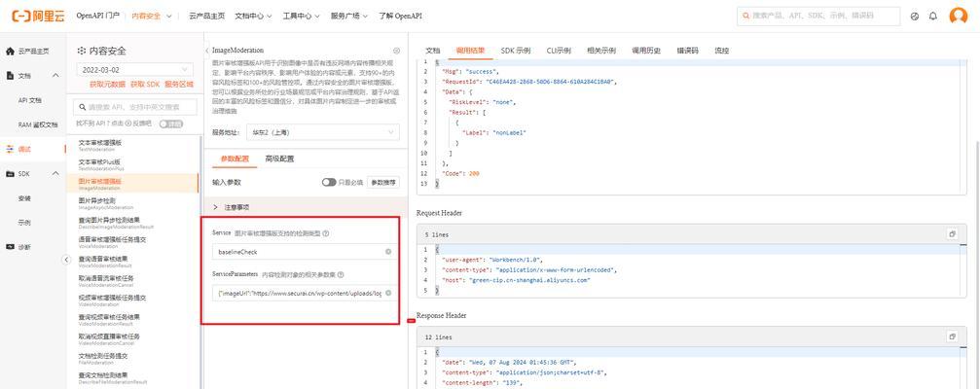Toggle the switch beside 找不到 API feedback
The width and height of the screenshot is (980, 389).
click(170, 124)
